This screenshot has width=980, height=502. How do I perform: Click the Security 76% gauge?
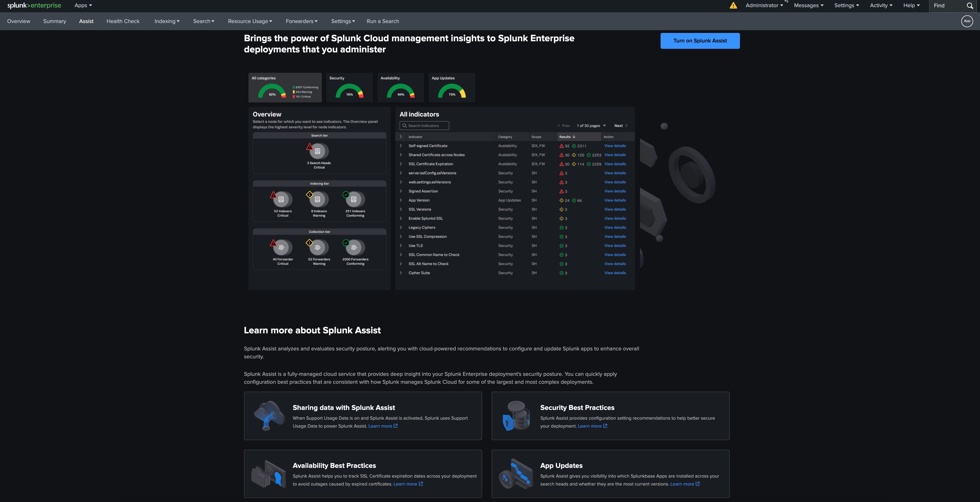coord(350,91)
